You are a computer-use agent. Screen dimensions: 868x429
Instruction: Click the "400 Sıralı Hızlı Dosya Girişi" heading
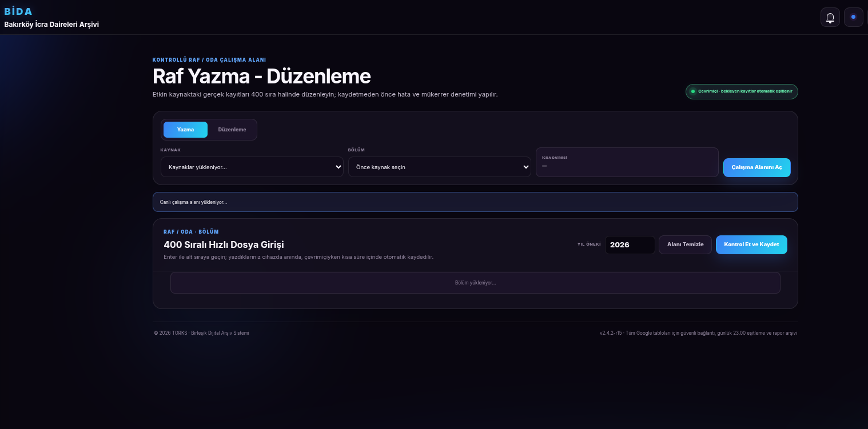(224, 245)
